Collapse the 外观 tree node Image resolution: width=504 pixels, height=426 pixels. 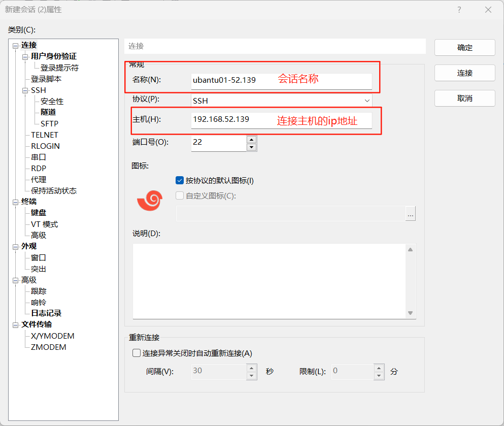(x=15, y=247)
